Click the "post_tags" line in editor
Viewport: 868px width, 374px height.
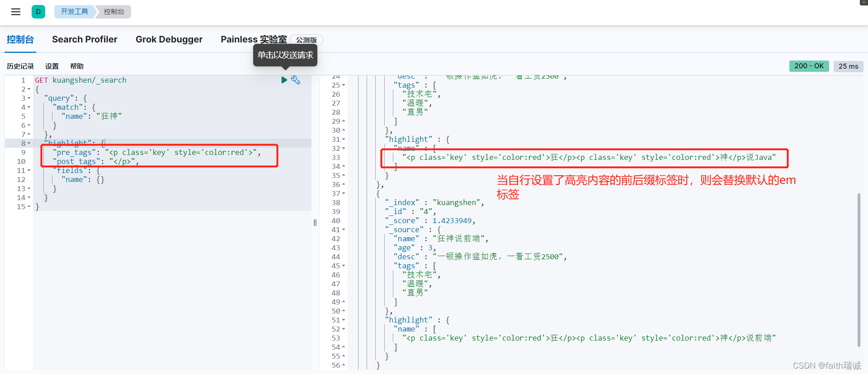95,161
